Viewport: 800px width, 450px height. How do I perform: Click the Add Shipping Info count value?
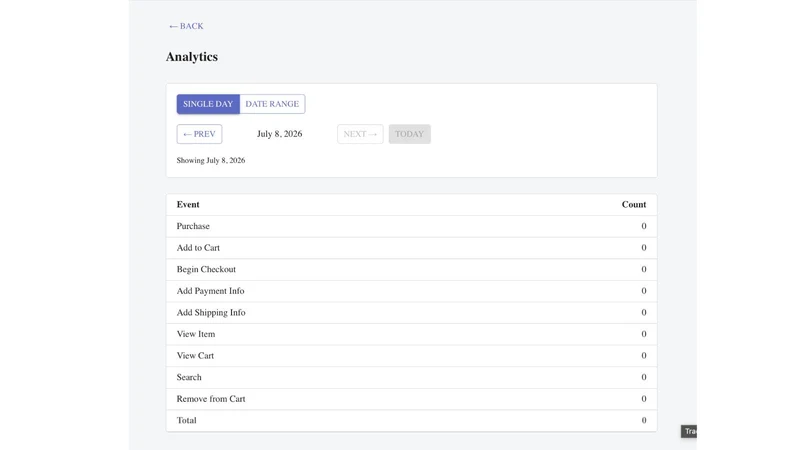[x=644, y=312]
